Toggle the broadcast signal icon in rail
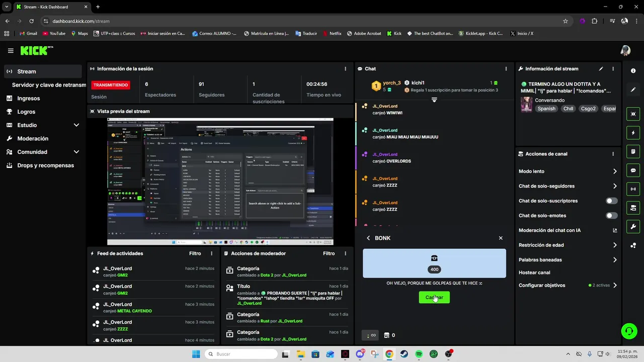 pos(633,189)
